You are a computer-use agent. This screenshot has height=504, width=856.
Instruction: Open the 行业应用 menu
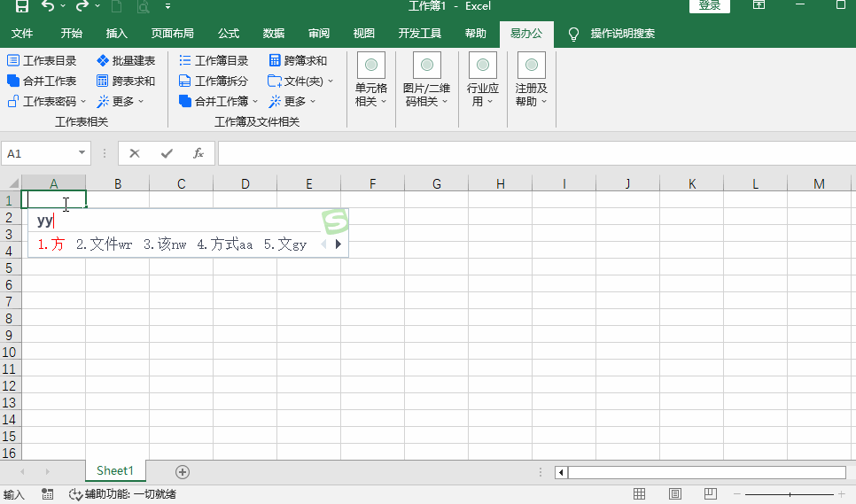click(483, 80)
